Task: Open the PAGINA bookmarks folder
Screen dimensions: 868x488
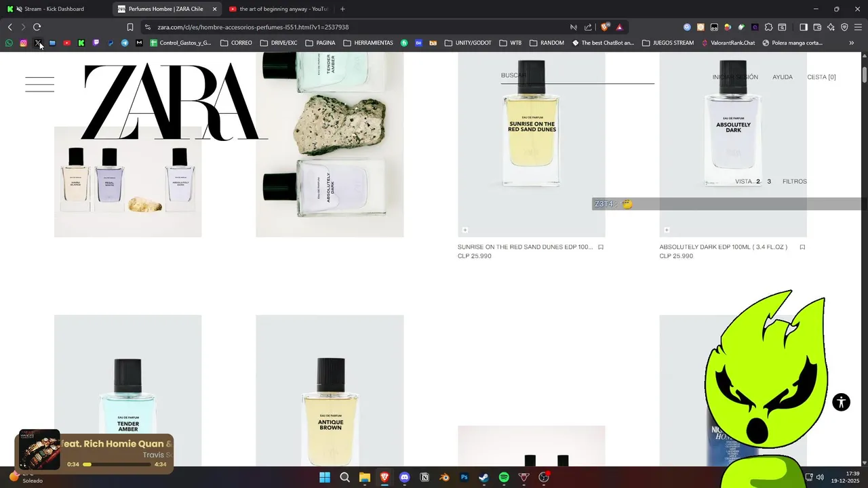Action: [320, 43]
